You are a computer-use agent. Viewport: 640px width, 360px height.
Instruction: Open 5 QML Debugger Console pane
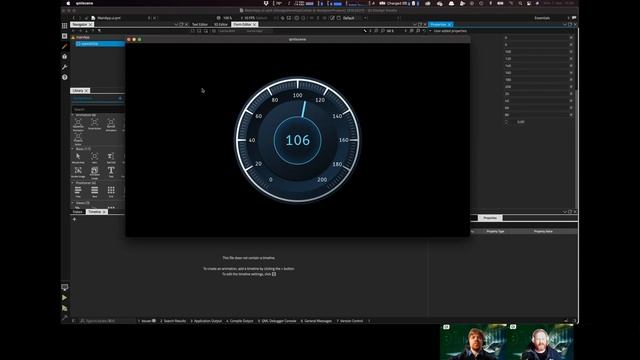pos(277,321)
